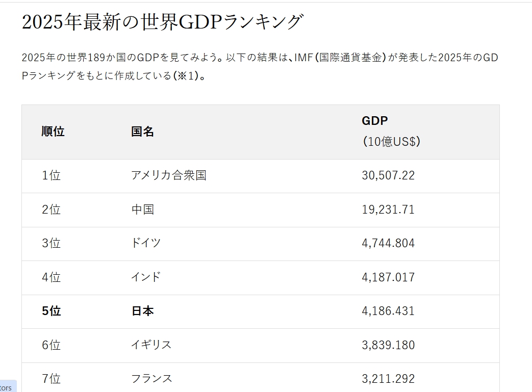This screenshot has width=532, height=392.
Task: Click the (10億US$) unit label
Action: [391, 142]
